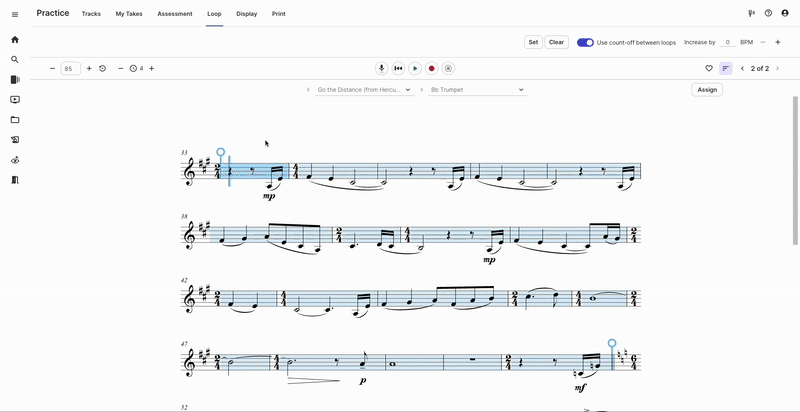800x412 pixels.
Task: Add to favorites with the heart icon
Action: (x=709, y=68)
